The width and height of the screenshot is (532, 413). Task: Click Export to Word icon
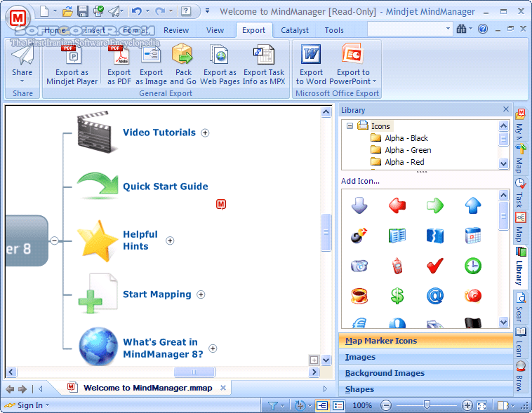tap(311, 54)
